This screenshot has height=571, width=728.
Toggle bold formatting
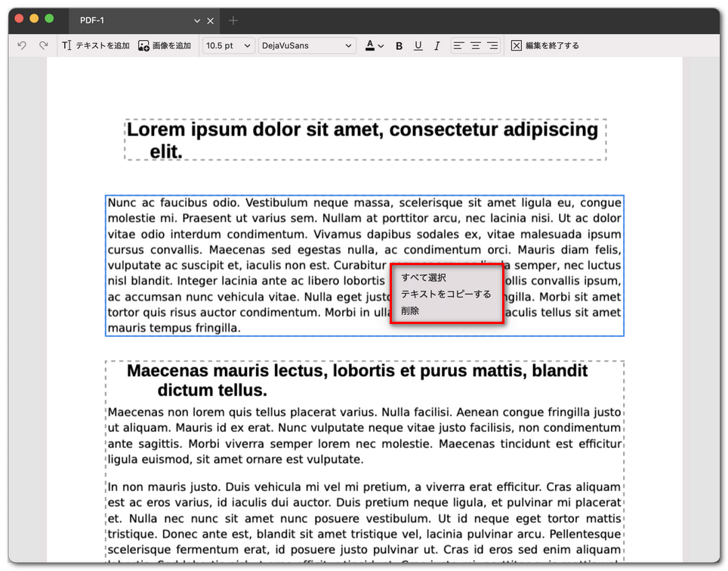pyautogui.click(x=399, y=46)
